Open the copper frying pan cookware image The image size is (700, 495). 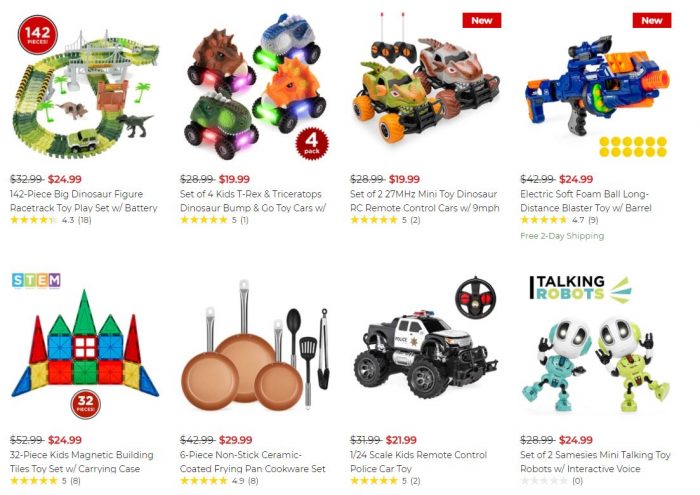(x=255, y=347)
